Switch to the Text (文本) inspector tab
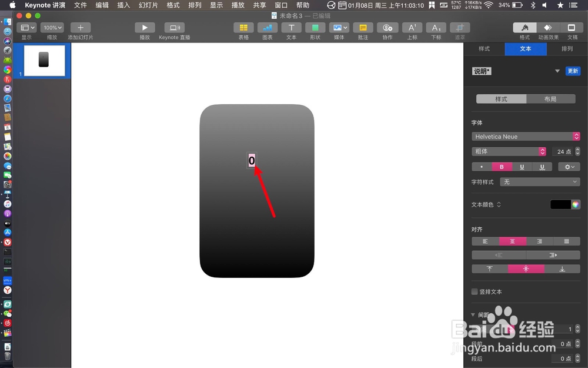The width and height of the screenshot is (588, 368). [x=525, y=49]
